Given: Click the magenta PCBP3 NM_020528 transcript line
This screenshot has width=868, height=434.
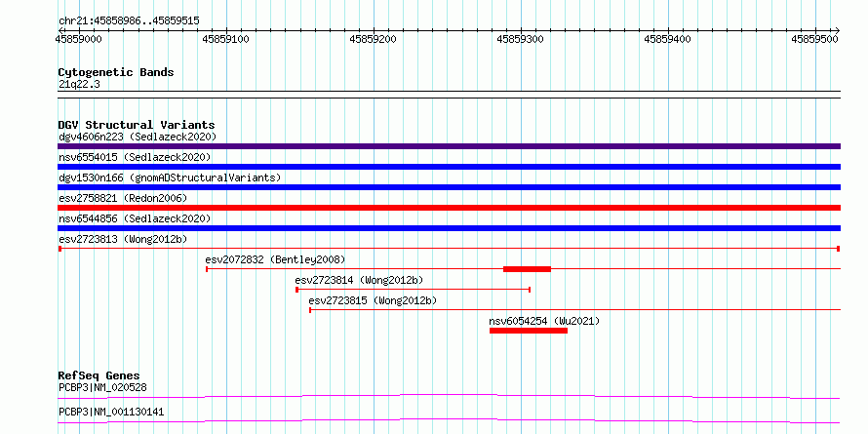Looking at the screenshot, I should coord(449,396).
